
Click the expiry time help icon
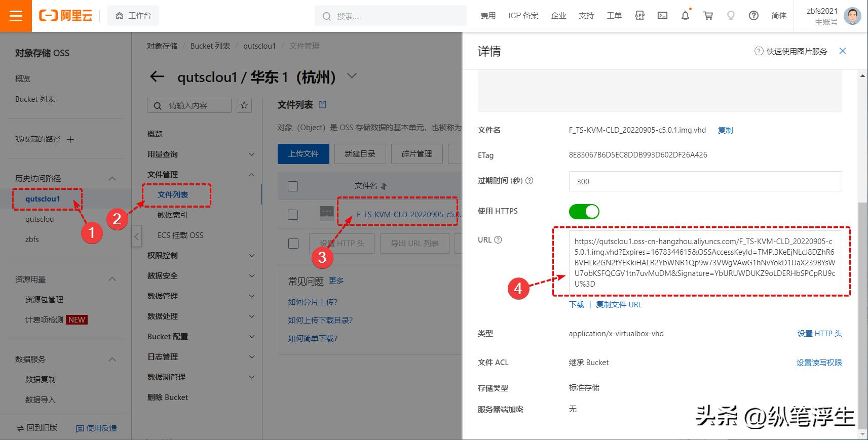(530, 181)
